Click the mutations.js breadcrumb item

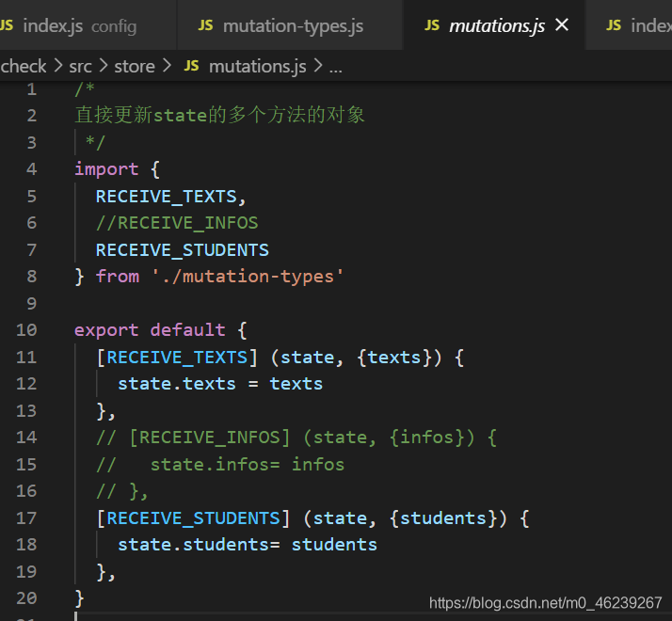coord(257,67)
